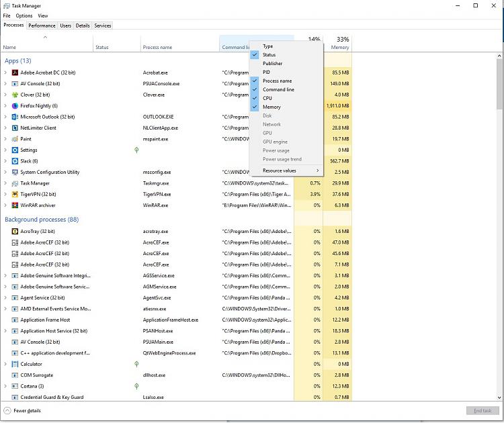
Task: Switch to the Performance tab
Action: point(42,26)
